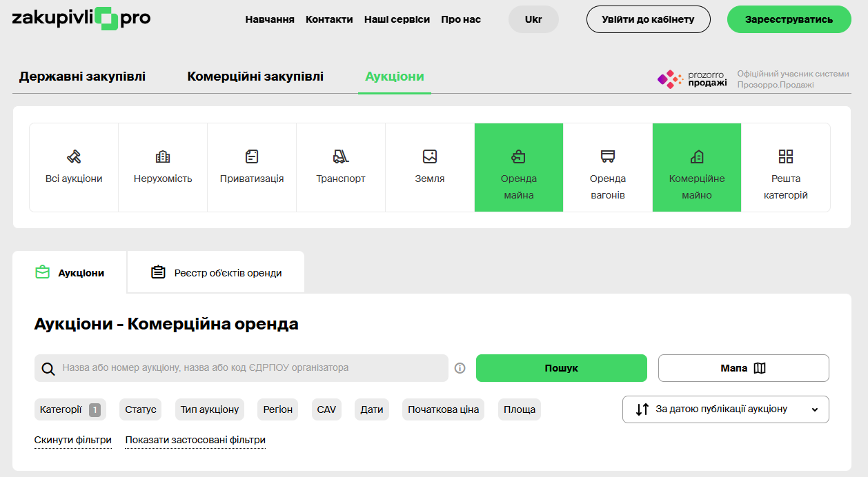Click Увійти до кабінету button
The width and height of the screenshot is (868, 477).
(x=649, y=19)
